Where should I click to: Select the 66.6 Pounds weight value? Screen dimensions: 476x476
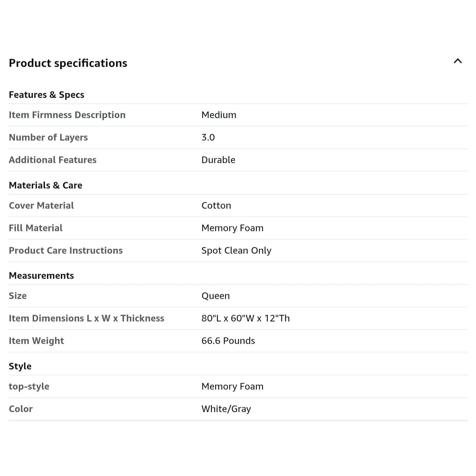228,341
